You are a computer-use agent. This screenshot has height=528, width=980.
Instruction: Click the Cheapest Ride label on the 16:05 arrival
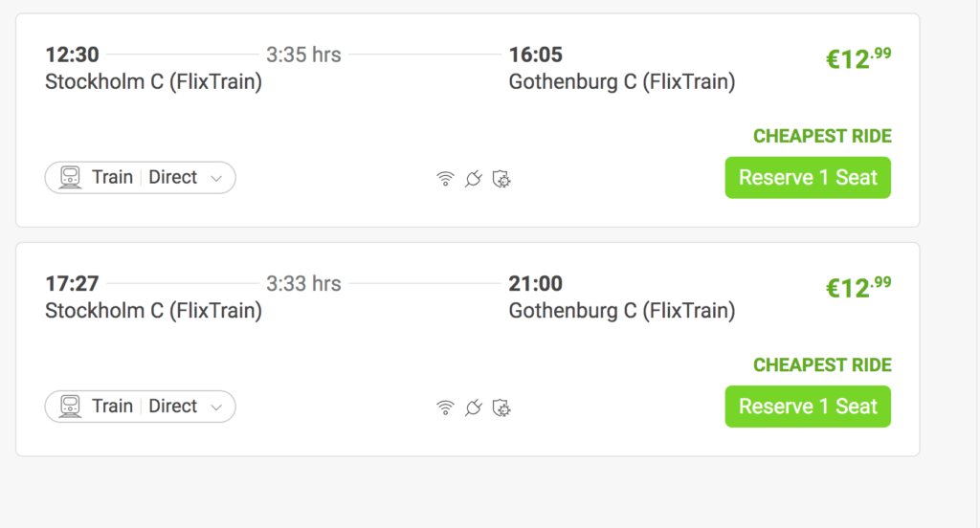[x=822, y=136]
